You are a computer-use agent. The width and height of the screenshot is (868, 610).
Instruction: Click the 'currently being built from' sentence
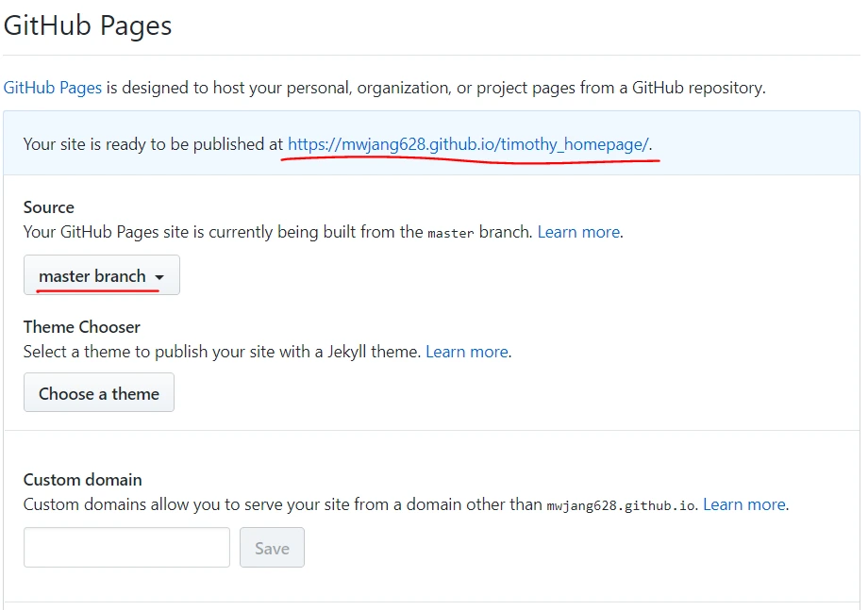point(224,232)
